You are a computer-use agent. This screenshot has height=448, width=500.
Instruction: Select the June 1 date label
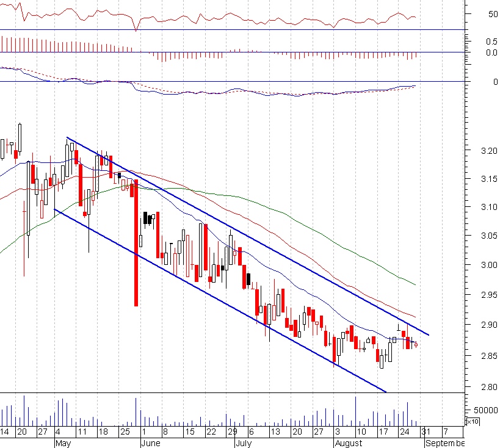144,432
